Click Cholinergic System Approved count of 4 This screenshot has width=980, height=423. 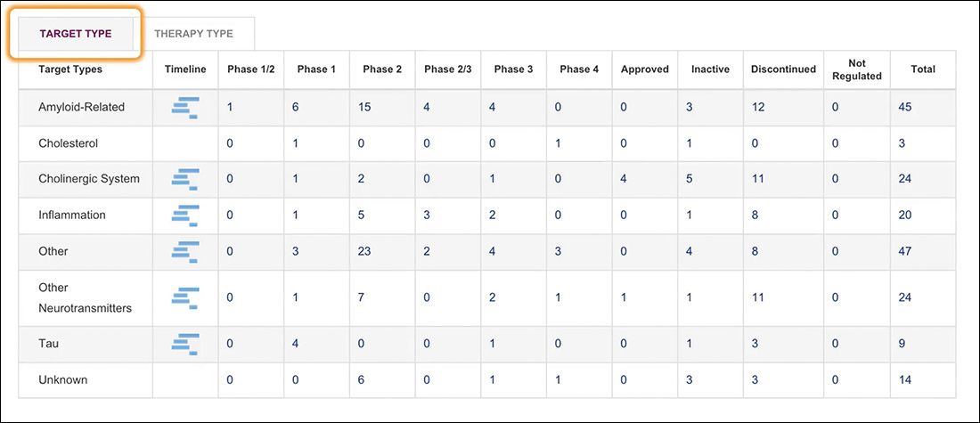624,179
